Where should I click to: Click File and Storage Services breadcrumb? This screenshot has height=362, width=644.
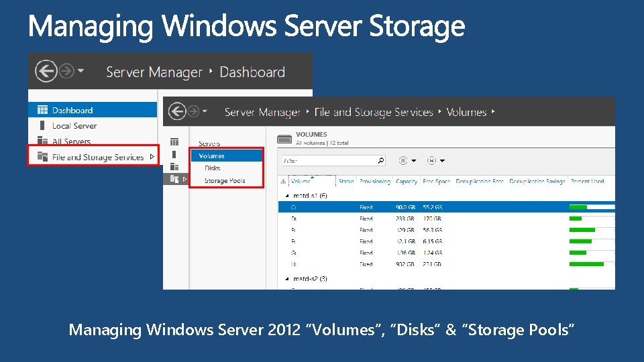374,112
